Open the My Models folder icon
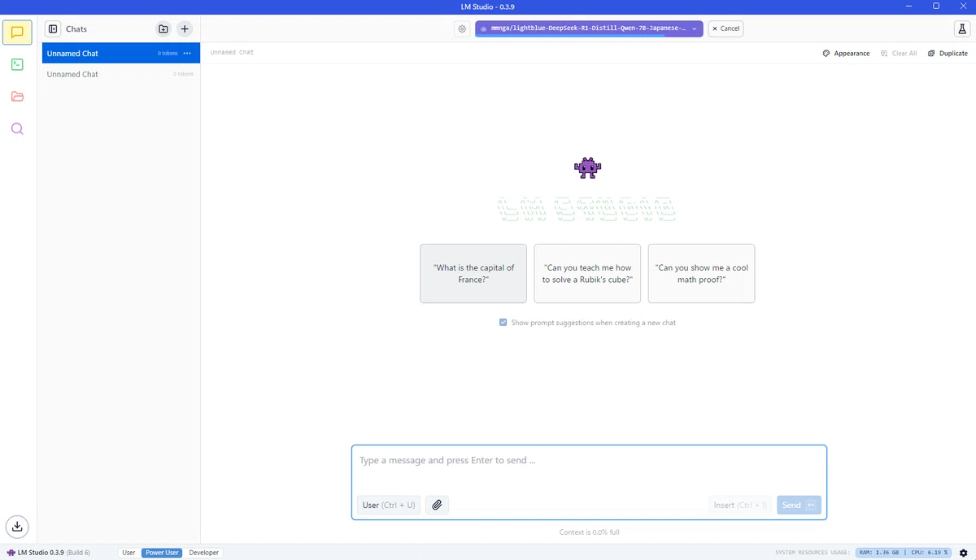The height and width of the screenshot is (560, 976). point(17,97)
